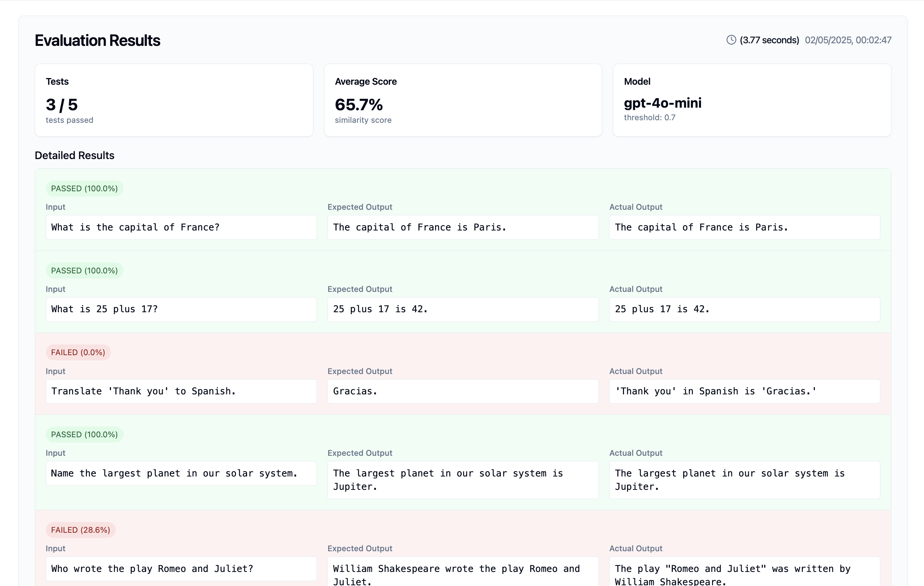Click the Average Score 65.7% card

[463, 100]
